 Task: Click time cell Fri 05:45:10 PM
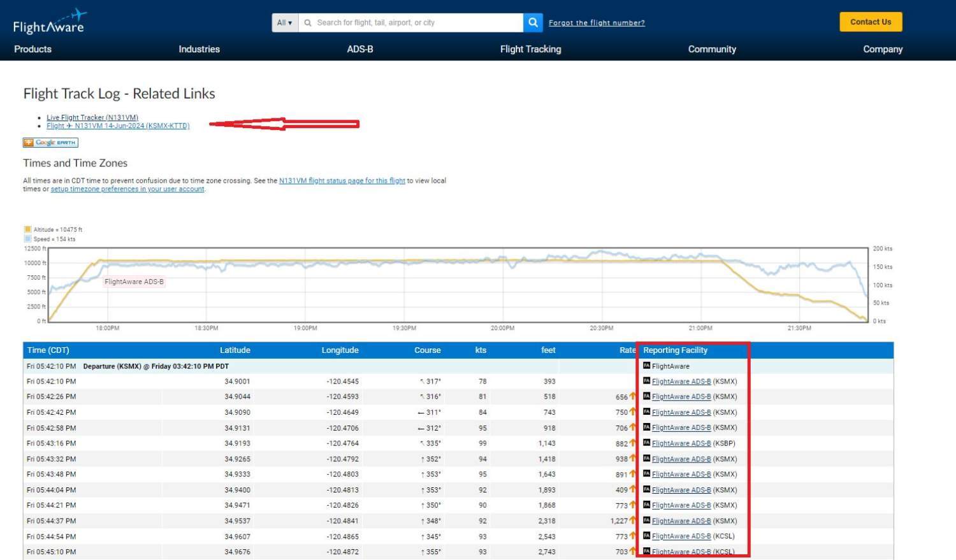coord(51,552)
